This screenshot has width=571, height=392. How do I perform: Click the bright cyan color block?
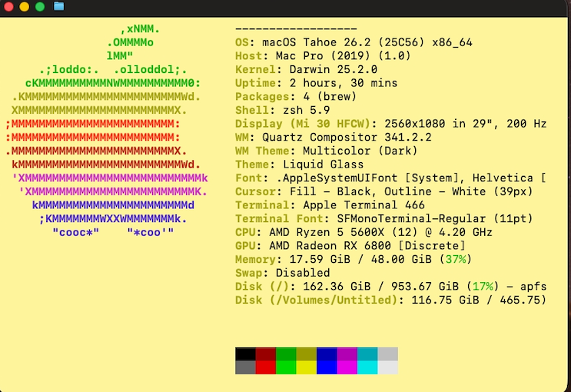[367, 367]
